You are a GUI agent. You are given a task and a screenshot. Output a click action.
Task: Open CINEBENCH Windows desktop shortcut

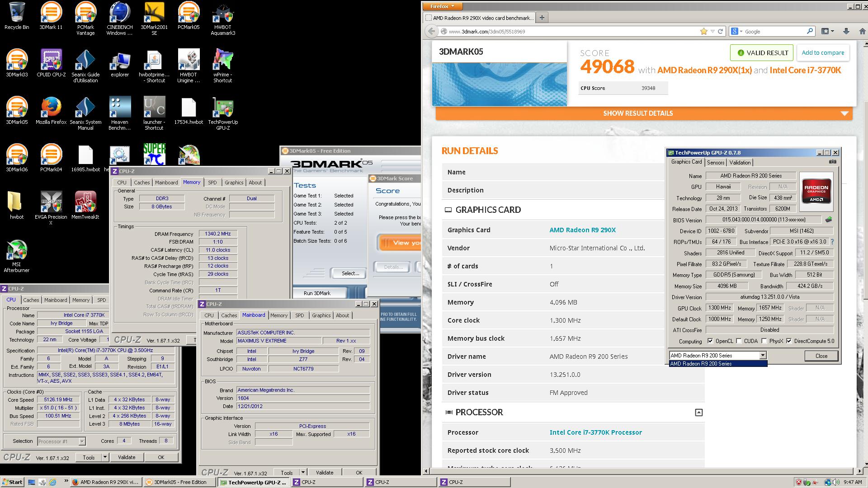(x=120, y=19)
